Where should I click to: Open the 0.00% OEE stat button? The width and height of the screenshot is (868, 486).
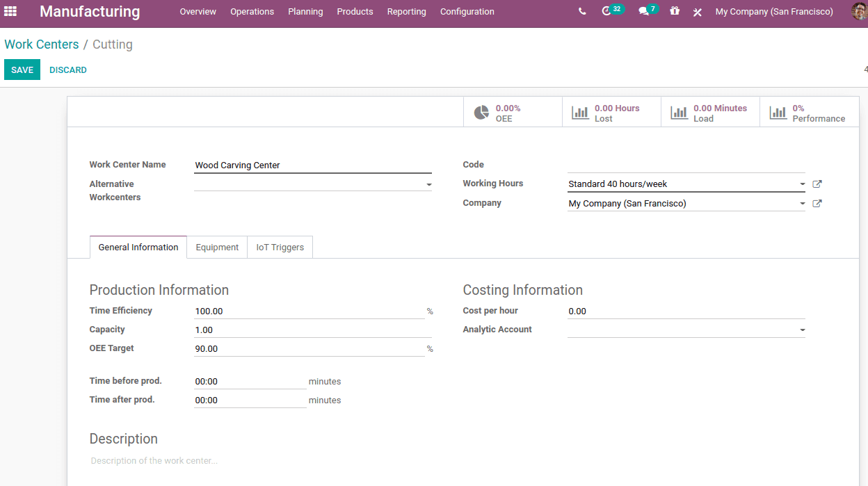[513, 112]
